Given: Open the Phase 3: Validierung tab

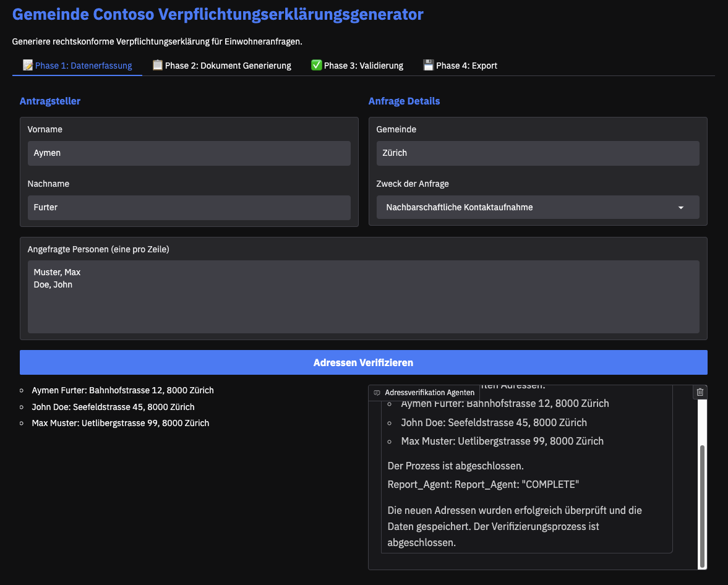Looking at the screenshot, I should coord(357,66).
